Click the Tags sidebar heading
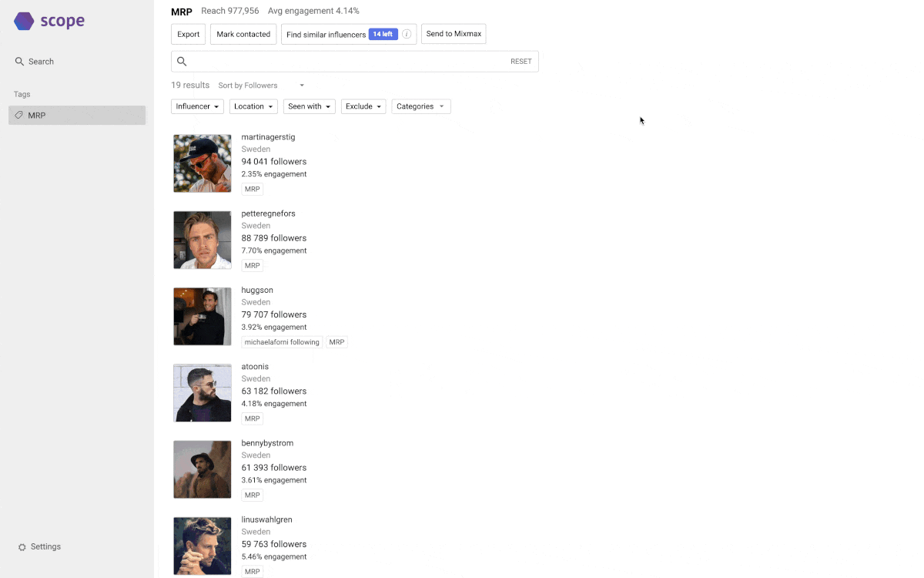The height and width of the screenshot is (578, 924). pyautogui.click(x=22, y=94)
